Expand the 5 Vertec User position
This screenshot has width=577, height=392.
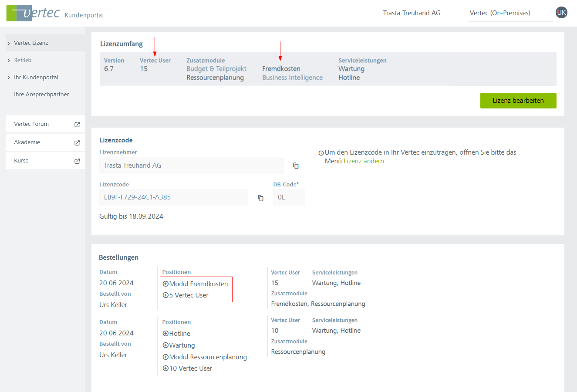(165, 295)
